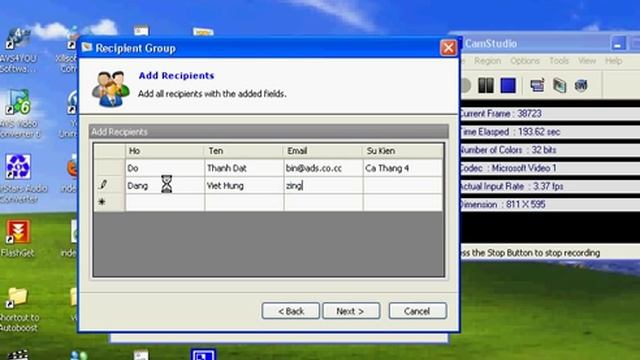This screenshot has height=360, width=640.
Task: Click the Time Elapsed readout in CamStudio
Action: (510, 132)
